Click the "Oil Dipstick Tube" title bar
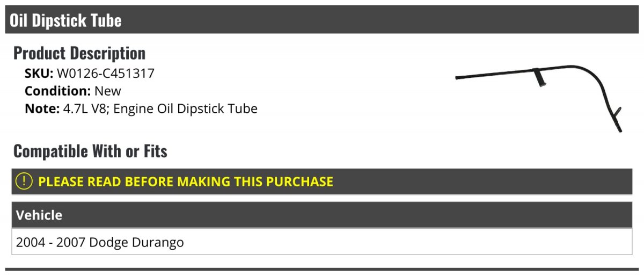644x276 pixels. pyautogui.click(x=322, y=20)
